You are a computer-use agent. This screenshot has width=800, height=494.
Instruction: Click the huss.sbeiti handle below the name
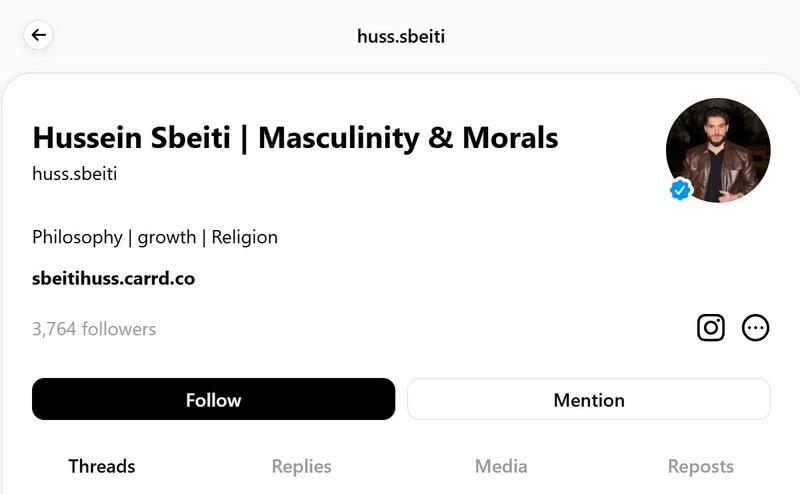point(74,174)
